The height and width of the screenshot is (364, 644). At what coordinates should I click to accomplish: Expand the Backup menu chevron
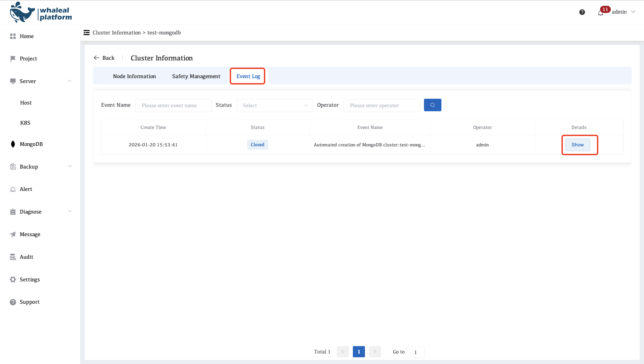70,166
